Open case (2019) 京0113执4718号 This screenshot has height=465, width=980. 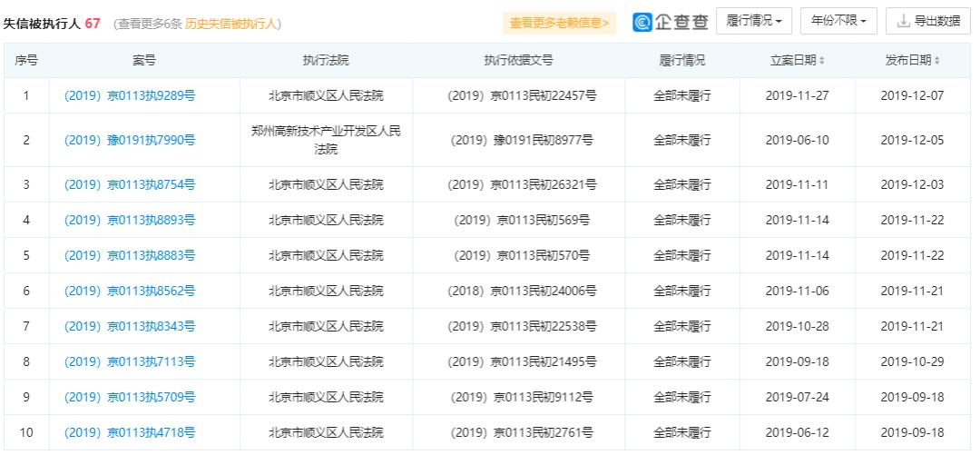pyautogui.click(x=130, y=432)
